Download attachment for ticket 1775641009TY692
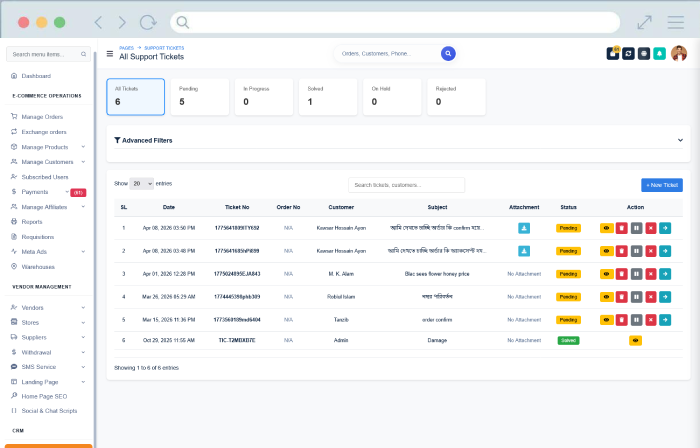The width and height of the screenshot is (700, 448). (523, 228)
